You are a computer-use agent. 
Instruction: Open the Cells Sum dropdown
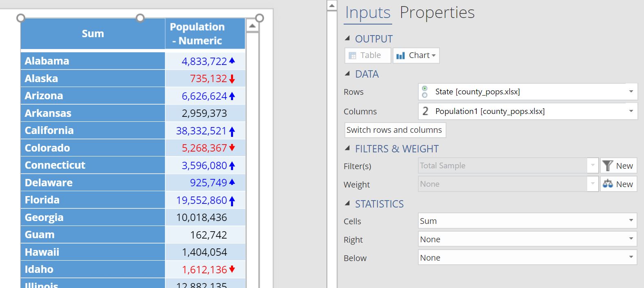click(x=631, y=221)
